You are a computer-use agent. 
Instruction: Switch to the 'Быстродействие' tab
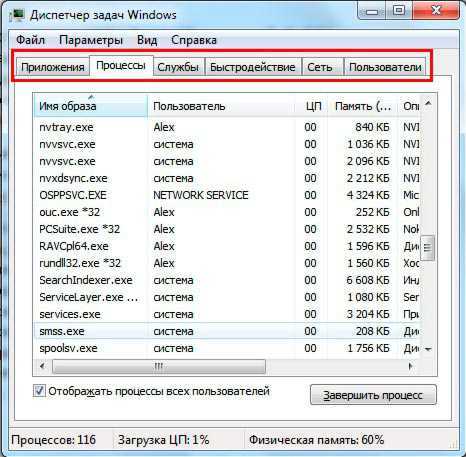(x=253, y=67)
